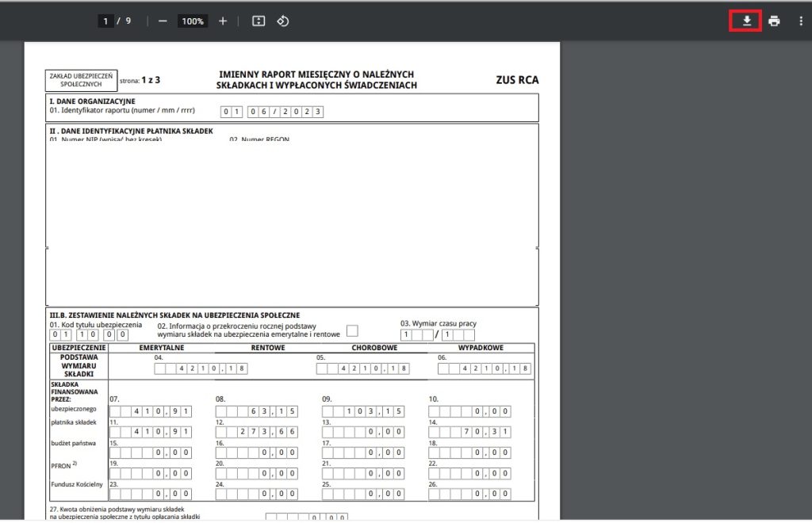Tick the annual contribution base exceeded checkbox
Screen dimensions: 812x523
(353, 330)
